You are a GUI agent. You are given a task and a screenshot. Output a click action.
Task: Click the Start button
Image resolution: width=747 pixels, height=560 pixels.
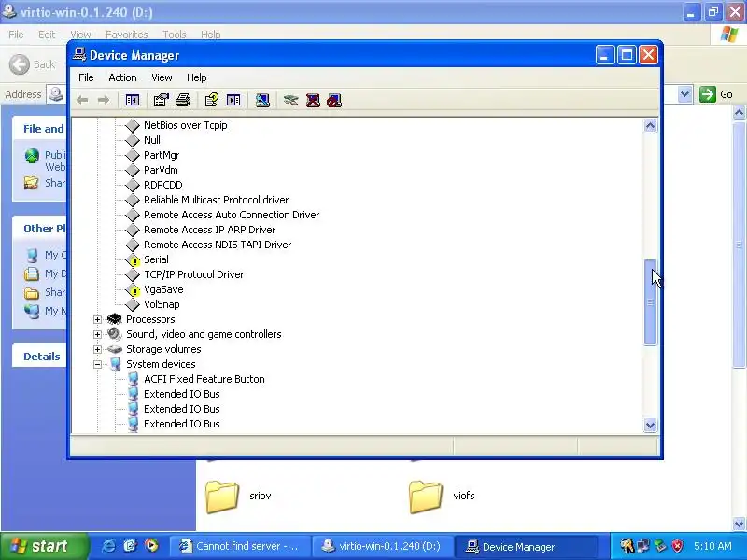tap(44, 546)
